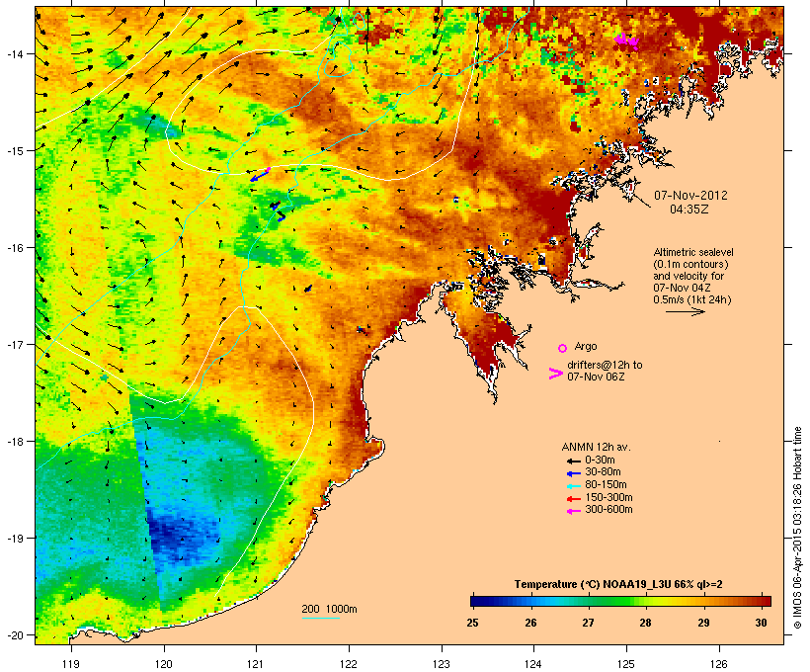Image resolution: width=810 pixels, height=672 pixels.
Task: Click the '30-80m' depth label
Action: 603,472
